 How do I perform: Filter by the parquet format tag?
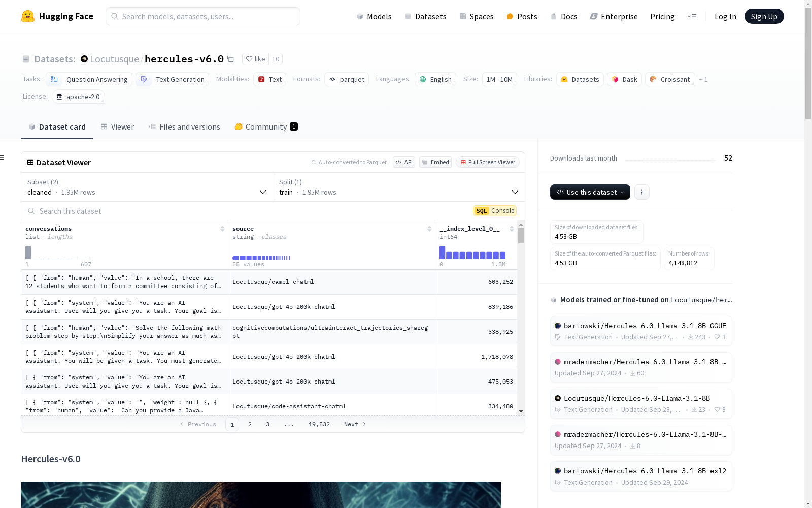click(x=347, y=79)
